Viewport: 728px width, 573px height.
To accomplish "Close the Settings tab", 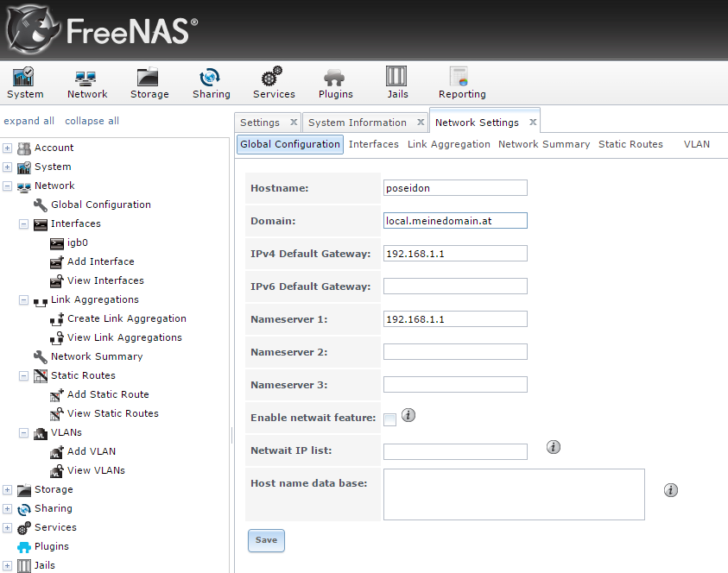I will point(294,122).
